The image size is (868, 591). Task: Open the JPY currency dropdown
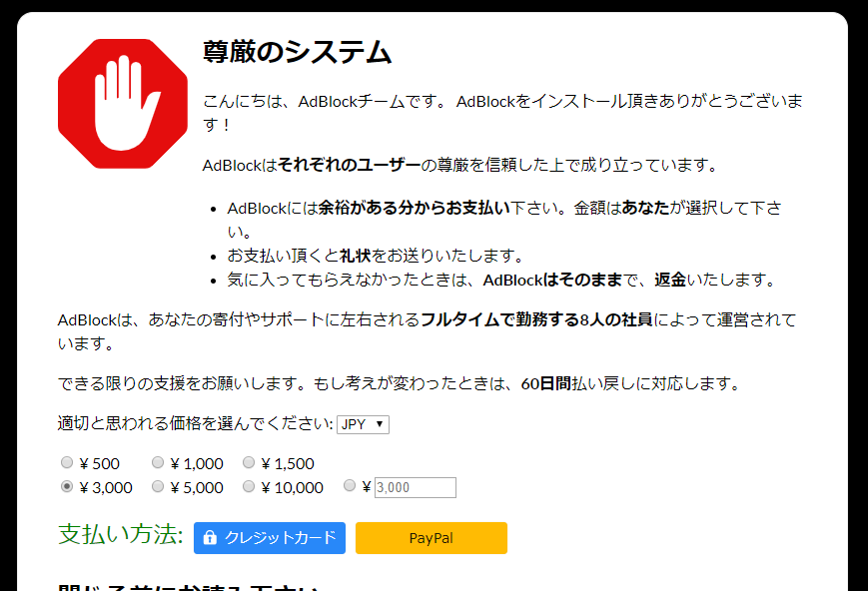click(363, 424)
